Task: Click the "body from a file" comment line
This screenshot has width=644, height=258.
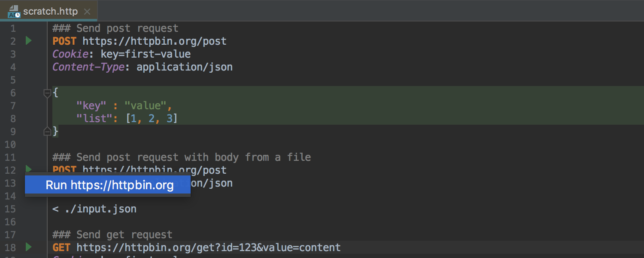Action: click(182, 157)
